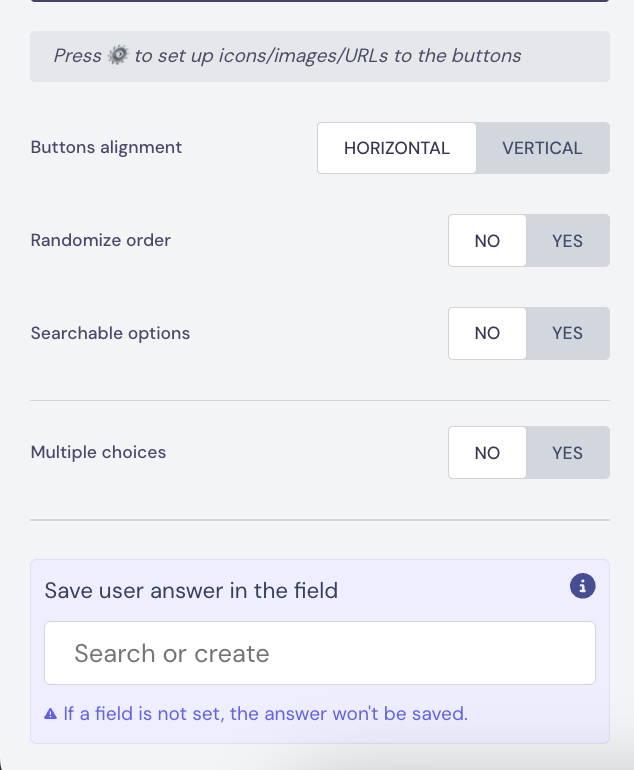Click the info icon beside Save user answer
Viewport: 634px width, 770px height.
click(x=582, y=586)
